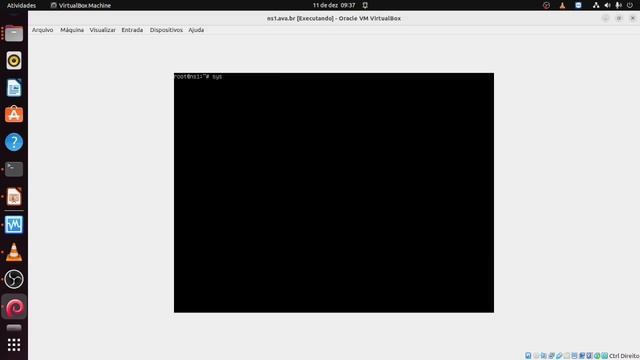Click the microphone indicator in system tray
This screenshot has height=360, width=640.
point(618,5)
